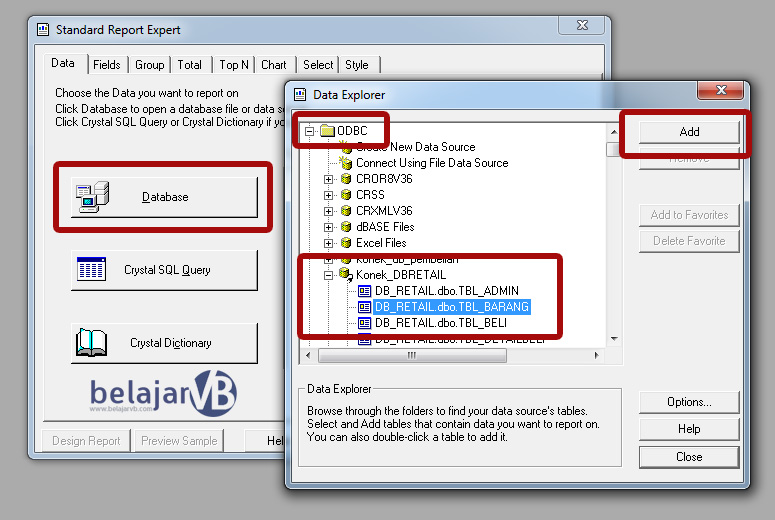775x520 pixels.
Task: Select the Konek_DBRETAIL tree label
Action: [x=401, y=275]
